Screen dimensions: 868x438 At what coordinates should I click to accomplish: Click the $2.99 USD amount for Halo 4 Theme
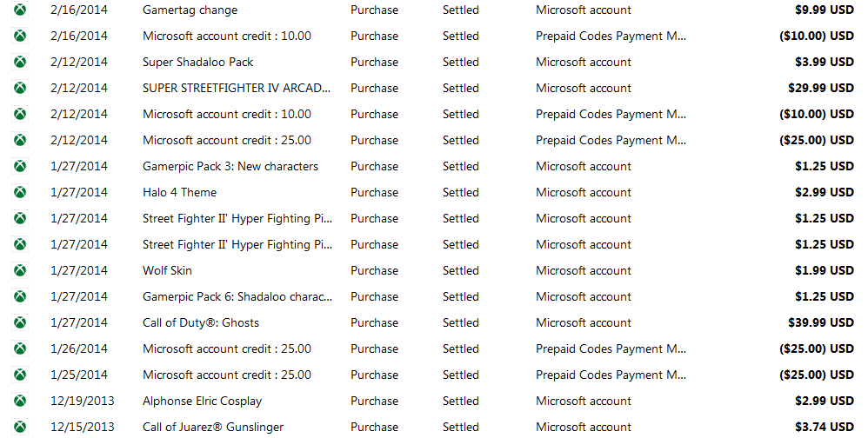coord(825,192)
